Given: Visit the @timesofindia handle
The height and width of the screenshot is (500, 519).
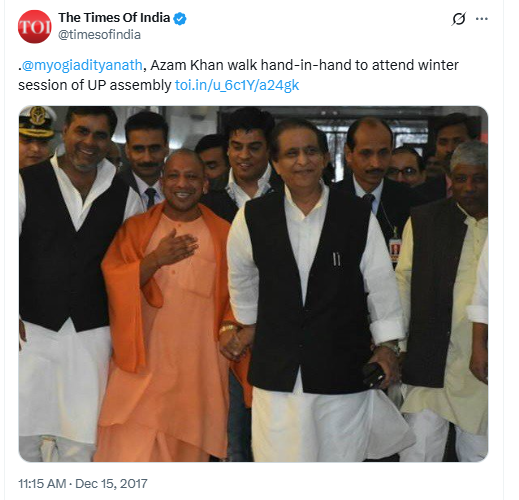Looking at the screenshot, I should coord(99,35).
